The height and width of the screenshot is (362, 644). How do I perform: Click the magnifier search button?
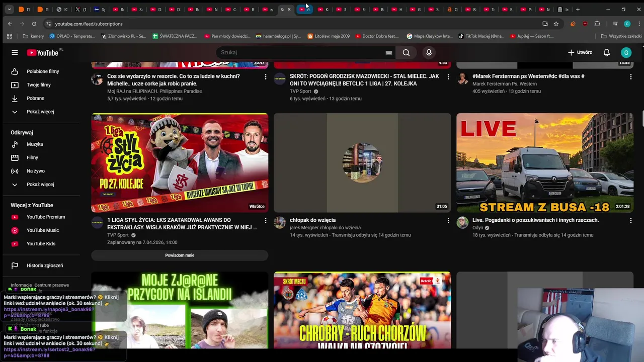406,52
